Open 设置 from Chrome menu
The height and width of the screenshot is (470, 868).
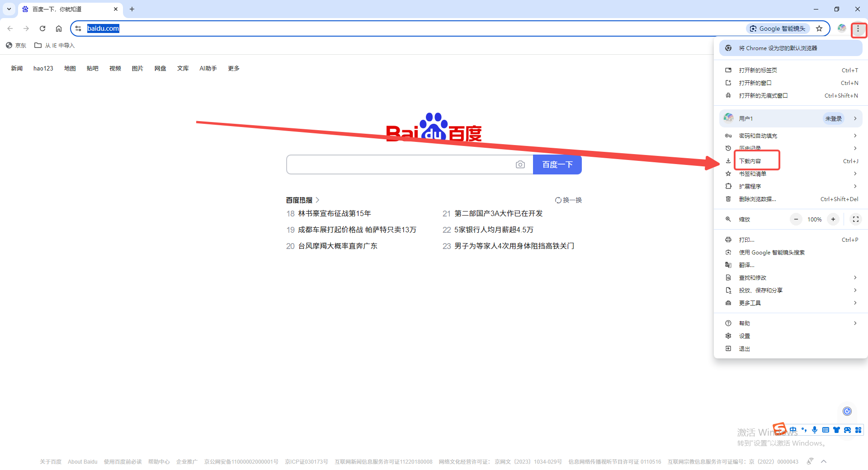791,336
